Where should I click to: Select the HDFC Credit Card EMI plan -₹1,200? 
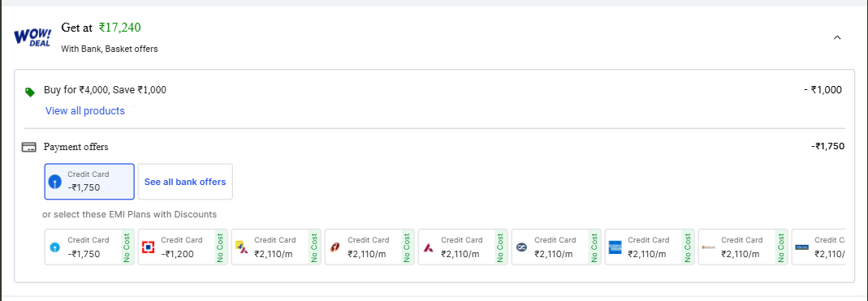click(183, 247)
